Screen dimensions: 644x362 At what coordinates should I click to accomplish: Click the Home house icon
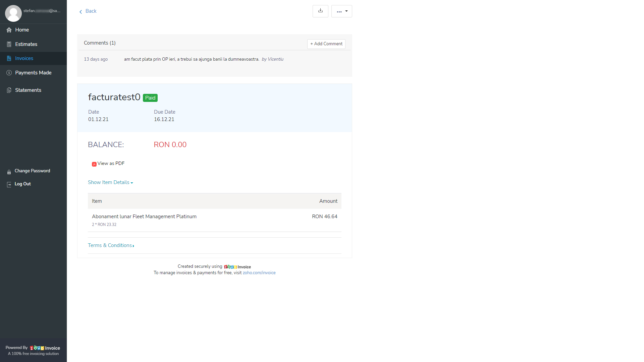point(9,30)
